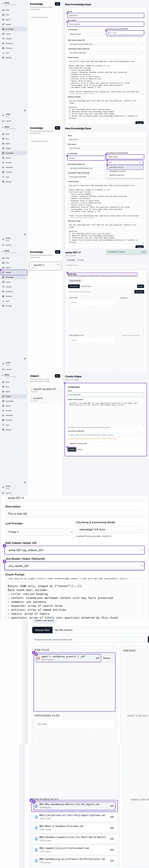Select the agent's sandboxes granola 1 .pdf row
Screen dimensions: 149x868
[68, 658]
